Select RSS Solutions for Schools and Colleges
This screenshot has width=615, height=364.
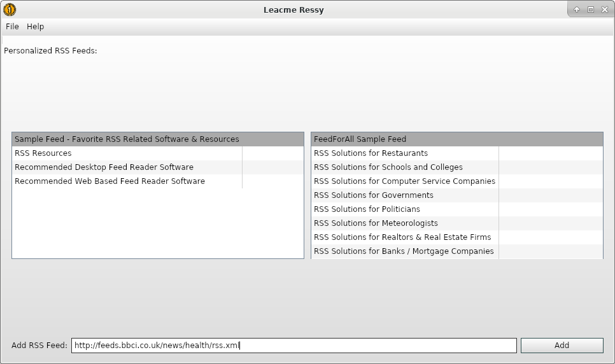point(388,167)
